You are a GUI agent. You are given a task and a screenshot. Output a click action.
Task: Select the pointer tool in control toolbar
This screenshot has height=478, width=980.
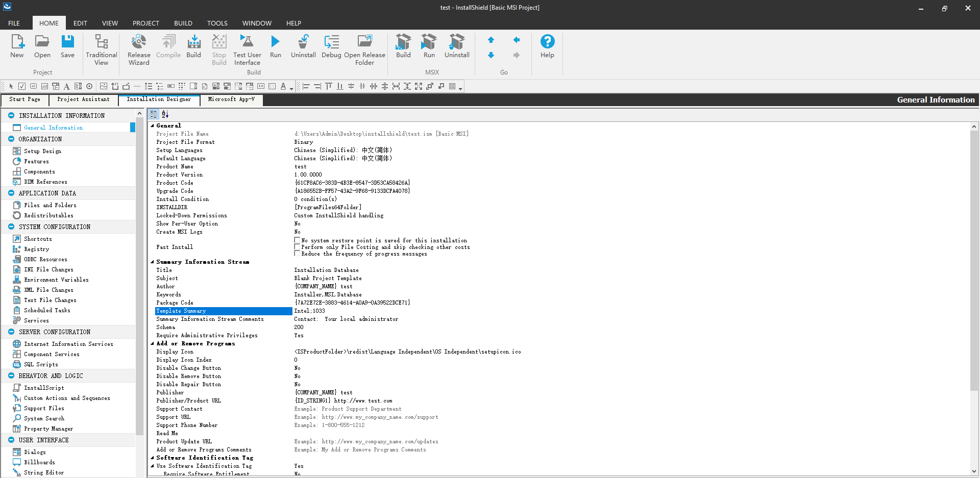(11, 86)
